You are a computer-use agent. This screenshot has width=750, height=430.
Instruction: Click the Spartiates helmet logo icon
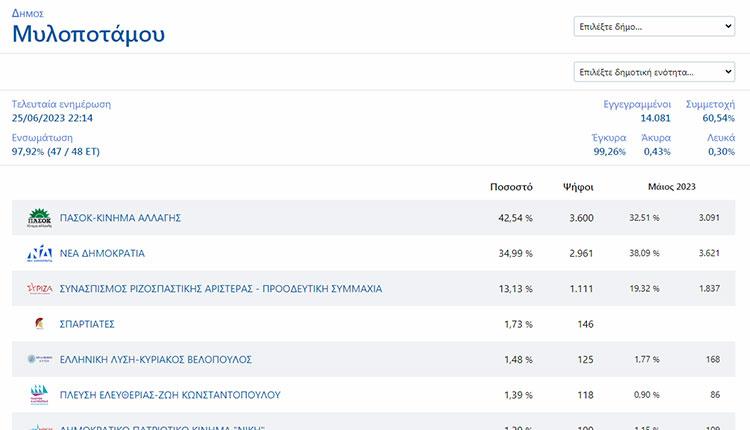click(39, 324)
